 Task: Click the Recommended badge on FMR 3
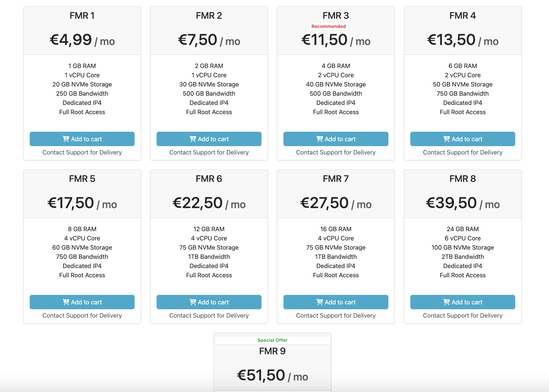click(x=328, y=26)
